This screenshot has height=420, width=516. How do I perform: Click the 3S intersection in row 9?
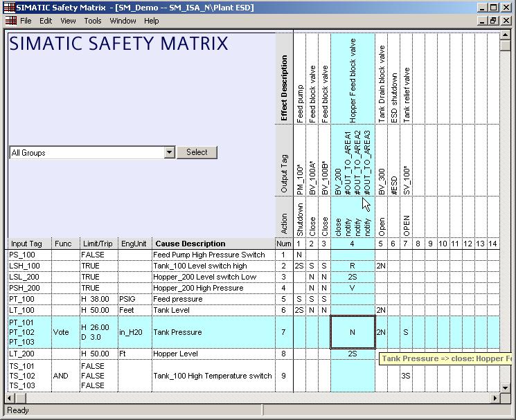(x=406, y=376)
